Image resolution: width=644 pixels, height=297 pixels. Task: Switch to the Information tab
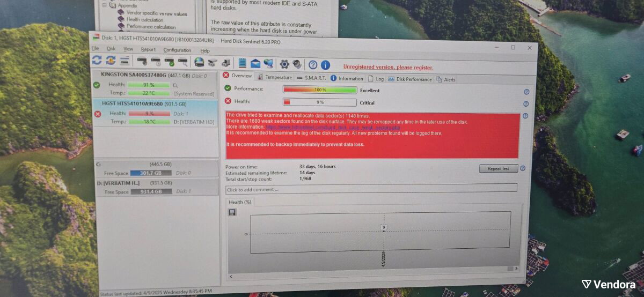tap(347, 78)
